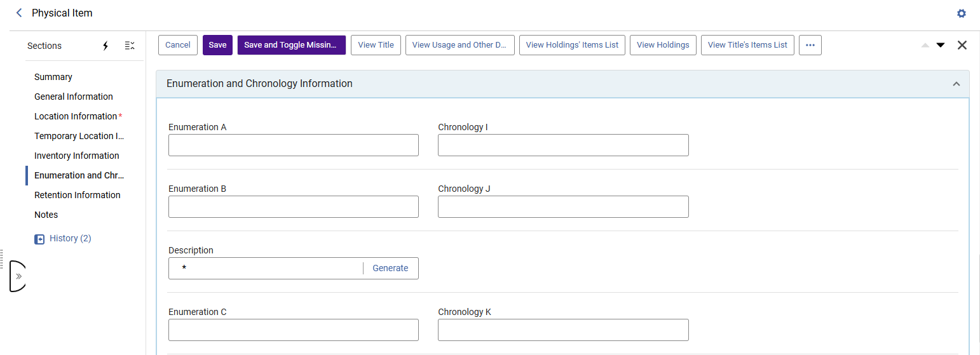Image resolution: width=980 pixels, height=355 pixels.
Task: Click Generate in the Description field
Action: [390, 268]
